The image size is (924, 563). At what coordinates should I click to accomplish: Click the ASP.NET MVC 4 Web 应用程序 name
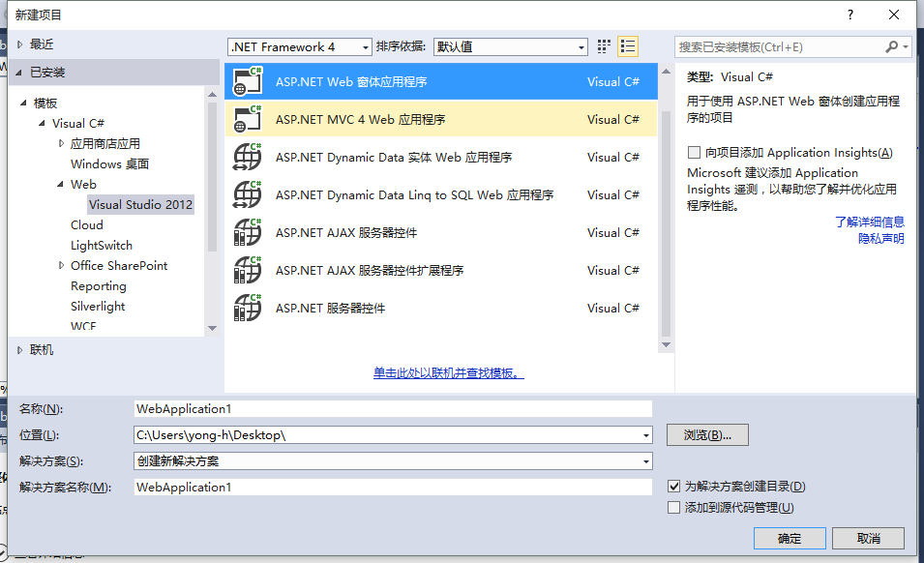click(x=361, y=120)
